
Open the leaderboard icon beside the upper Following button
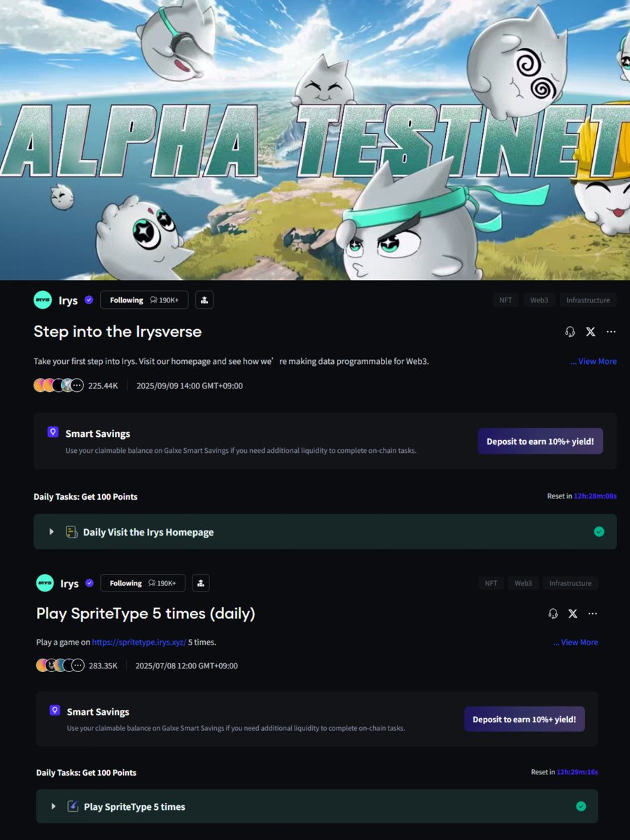[204, 300]
